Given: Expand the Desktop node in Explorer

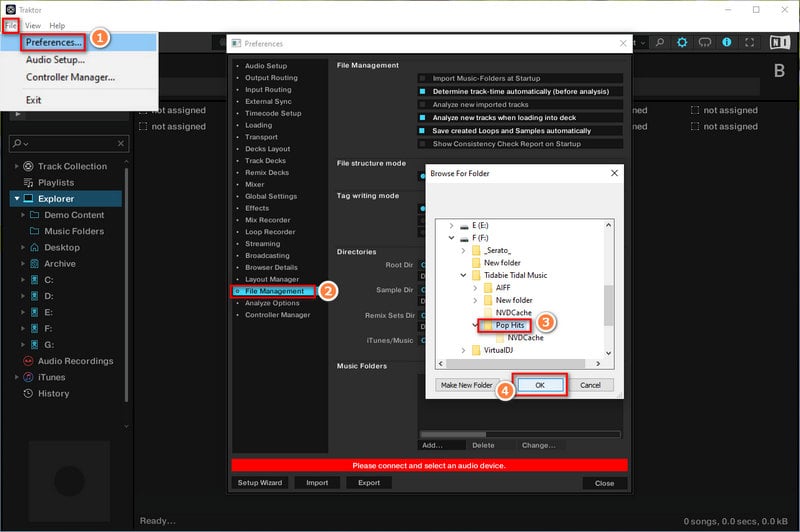Looking at the screenshot, I should click(22, 247).
